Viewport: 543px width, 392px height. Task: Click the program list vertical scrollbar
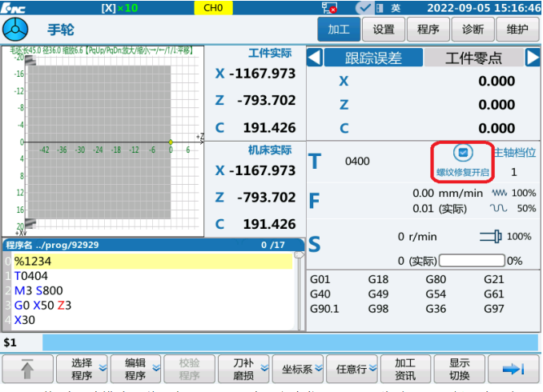pyautogui.click(x=299, y=290)
